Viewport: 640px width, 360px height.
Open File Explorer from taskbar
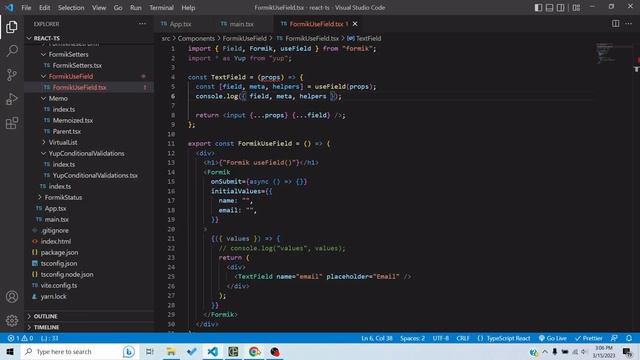(x=171, y=351)
